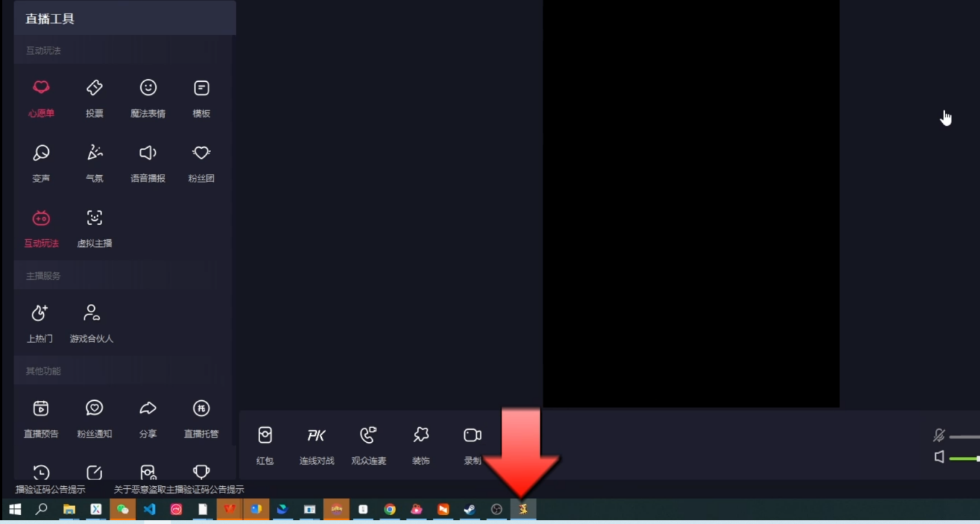Open Google Chrome from the taskbar

tap(390, 510)
